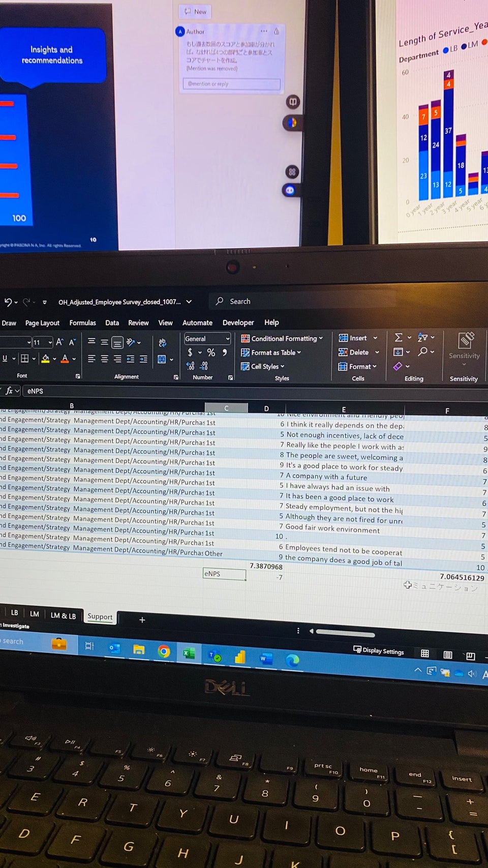The image size is (488, 868).
Task: Toggle Top Align in Alignment group
Action: (91, 342)
